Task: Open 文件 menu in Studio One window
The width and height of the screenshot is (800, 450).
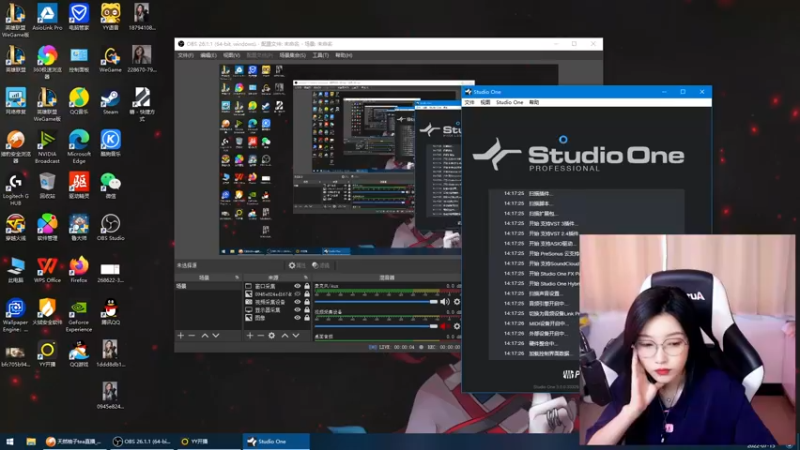Action: coord(469,103)
